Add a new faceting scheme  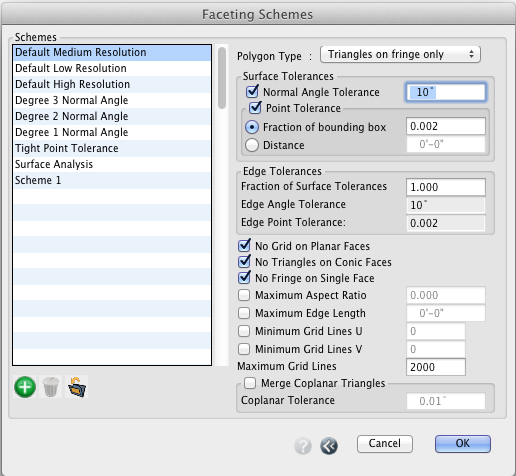click(25, 387)
